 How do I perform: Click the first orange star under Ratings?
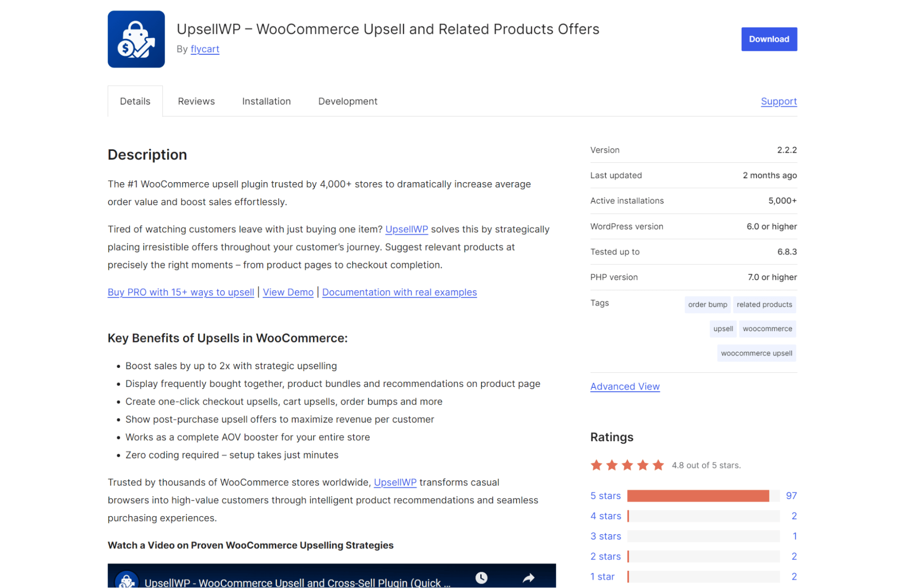(x=596, y=465)
